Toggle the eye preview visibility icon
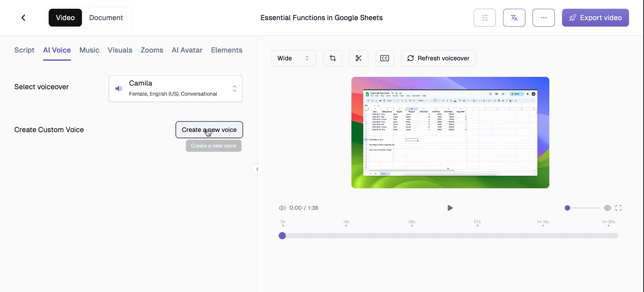 point(607,208)
